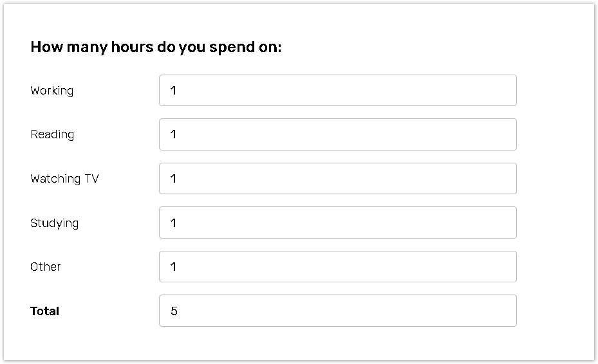Select the Watching TV hours field
This screenshot has height=364, width=598.
click(337, 179)
